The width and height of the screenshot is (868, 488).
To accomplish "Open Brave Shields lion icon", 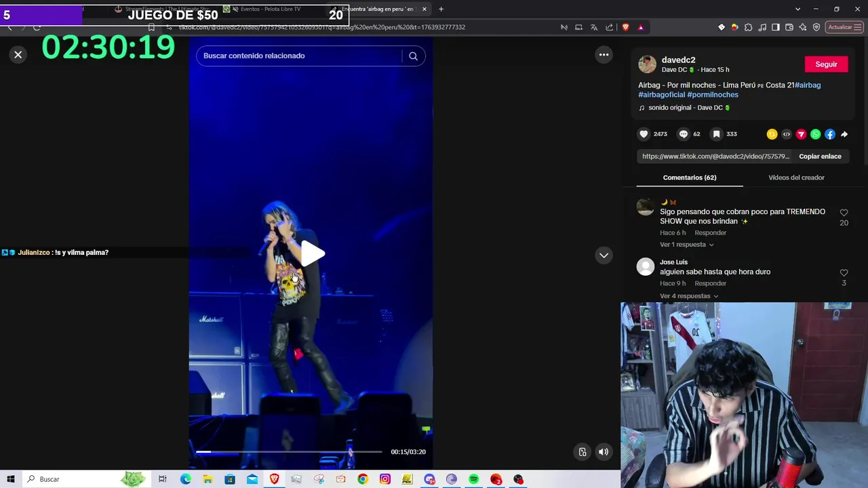I will point(625,27).
